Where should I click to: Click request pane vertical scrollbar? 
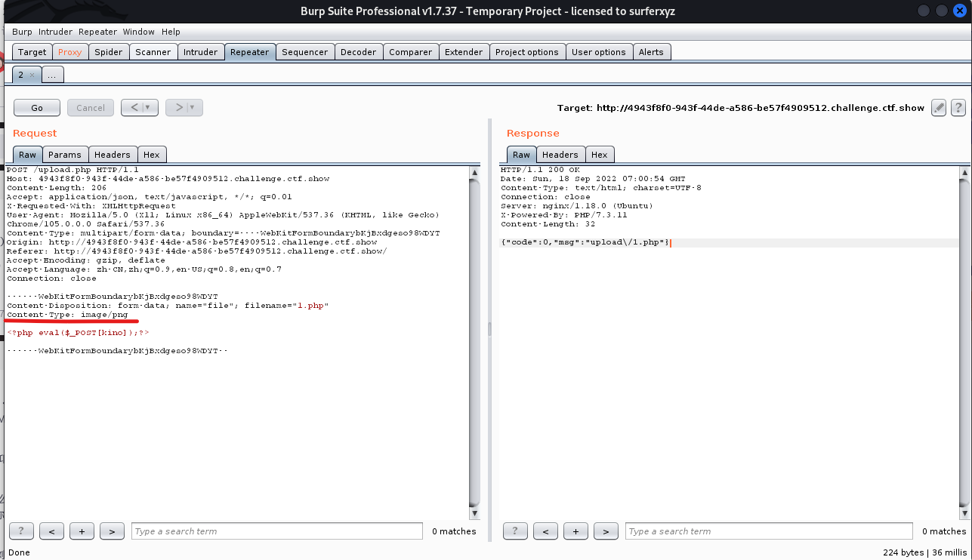474,343
